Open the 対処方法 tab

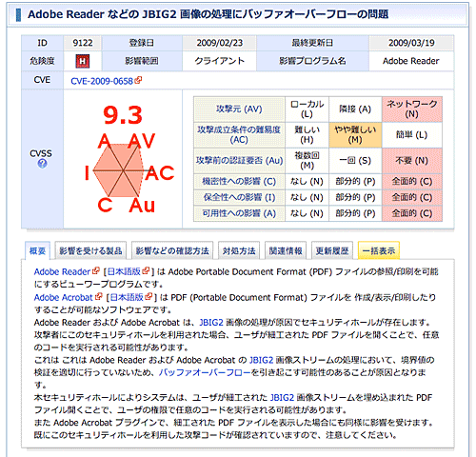point(239,251)
